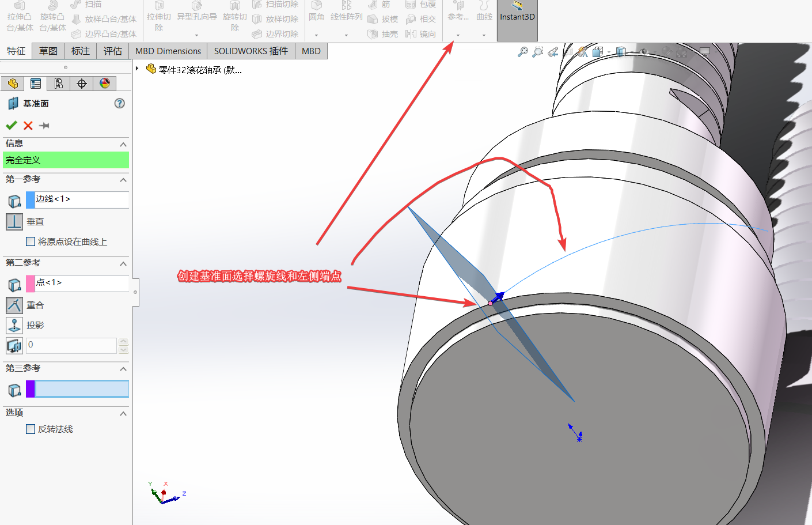Screen dimensions: 812x525
Task: Click 扫描切除 swept cut button
Action: coord(275,5)
